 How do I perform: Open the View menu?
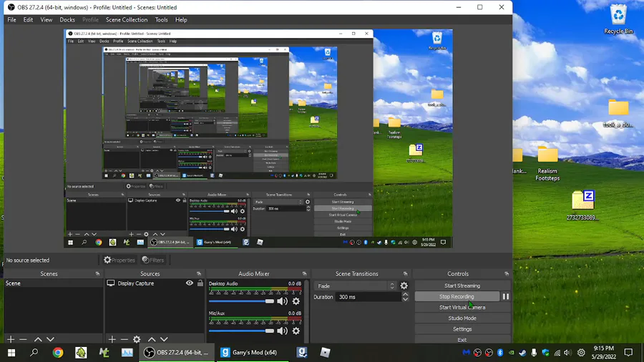pyautogui.click(x=46, y=20)
